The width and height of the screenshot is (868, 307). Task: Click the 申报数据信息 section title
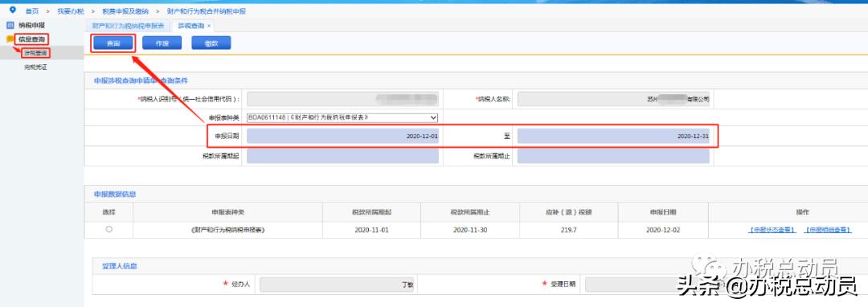click(x=115, y=194)
